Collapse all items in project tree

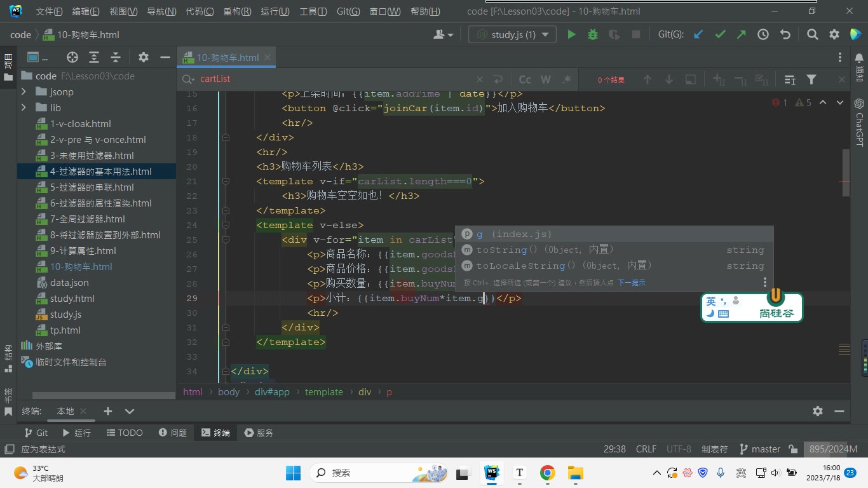point(116,57)
